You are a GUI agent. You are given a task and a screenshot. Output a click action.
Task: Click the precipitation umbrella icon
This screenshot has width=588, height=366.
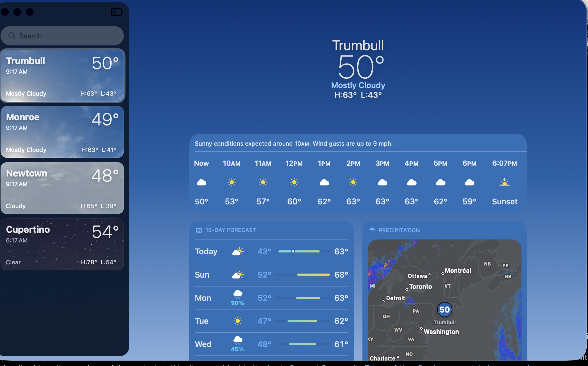(x=372, y=230)
